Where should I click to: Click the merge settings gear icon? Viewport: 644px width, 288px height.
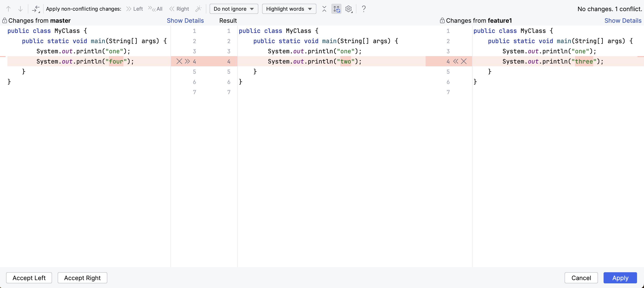point(349,9)
